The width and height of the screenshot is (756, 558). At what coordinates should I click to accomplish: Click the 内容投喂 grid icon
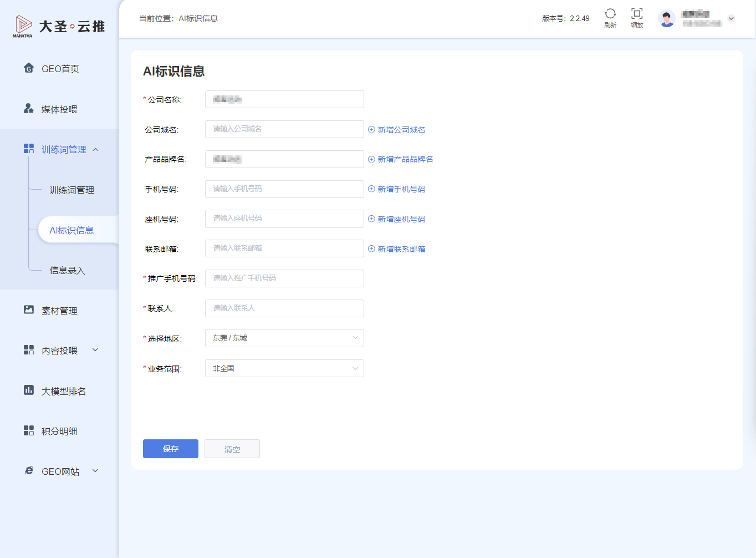(x=29, y=350)
